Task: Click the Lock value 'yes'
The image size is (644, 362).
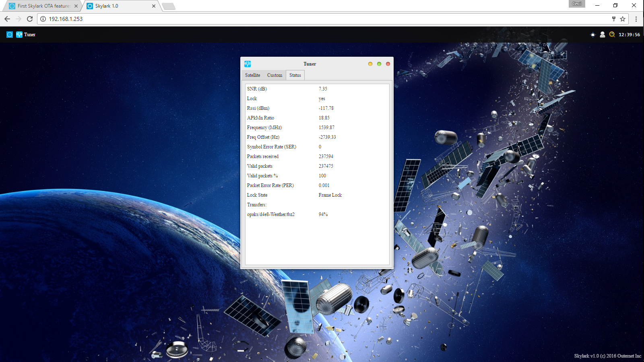Action: coord(322,99)
